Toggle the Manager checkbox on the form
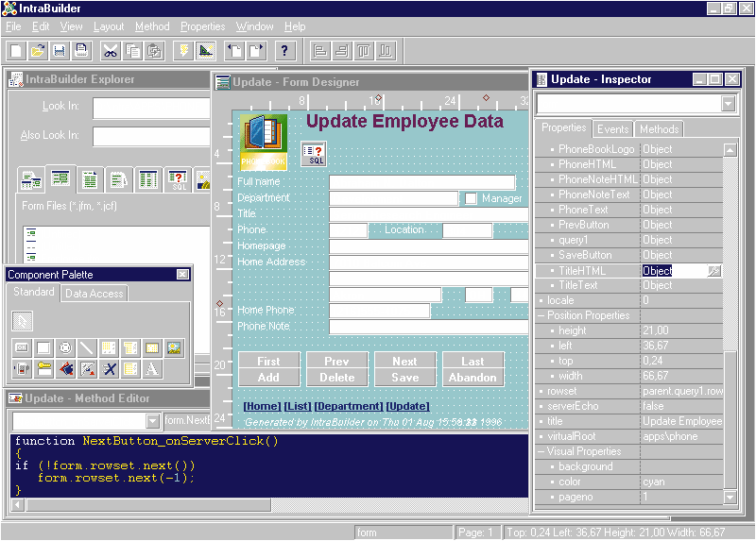 (471, 198)
